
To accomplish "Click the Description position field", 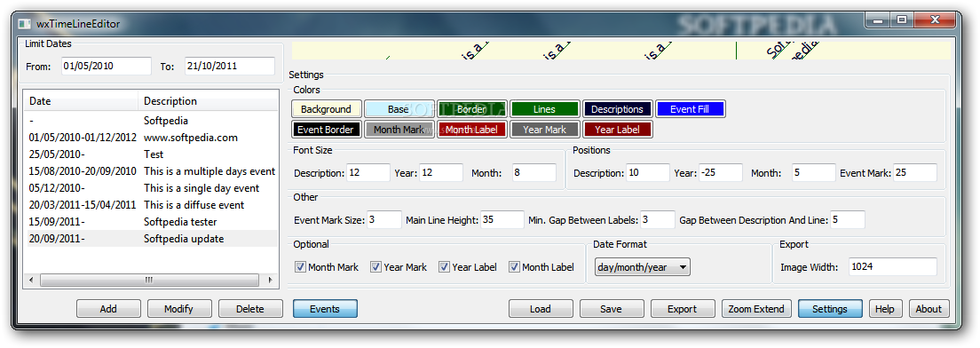I will (x=648, y=173).
